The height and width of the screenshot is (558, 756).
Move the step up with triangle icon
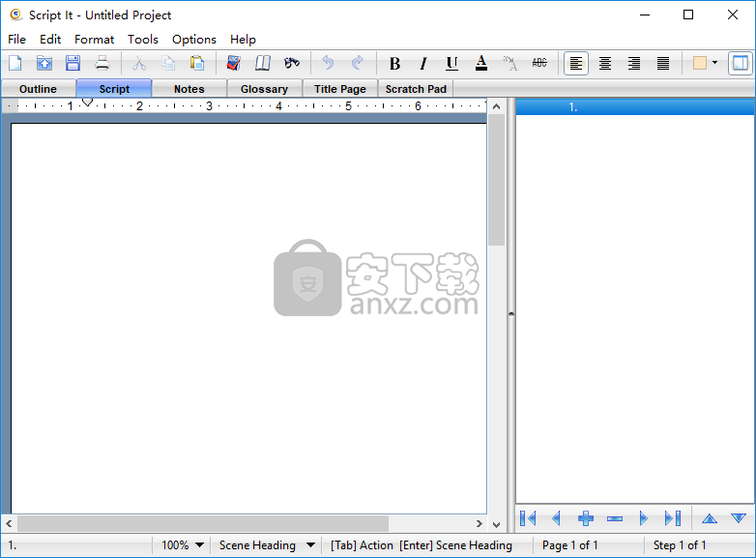coord(710,518)
